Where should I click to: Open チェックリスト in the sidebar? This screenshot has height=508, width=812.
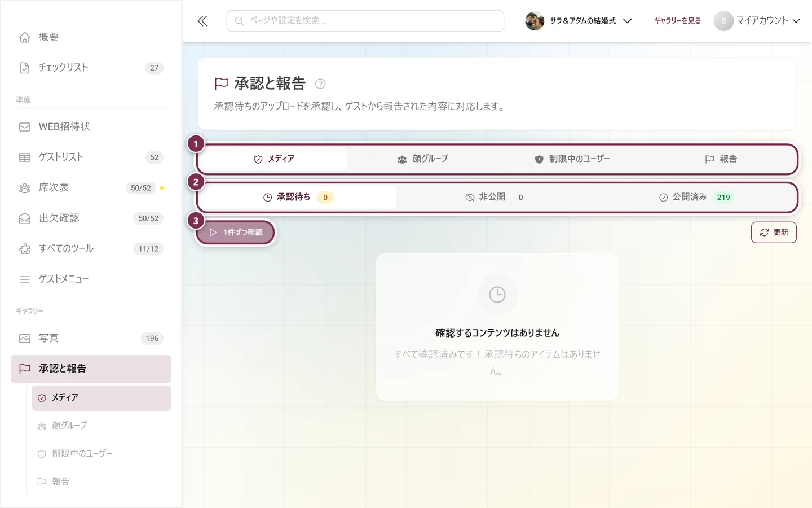(x=91, y=68)
